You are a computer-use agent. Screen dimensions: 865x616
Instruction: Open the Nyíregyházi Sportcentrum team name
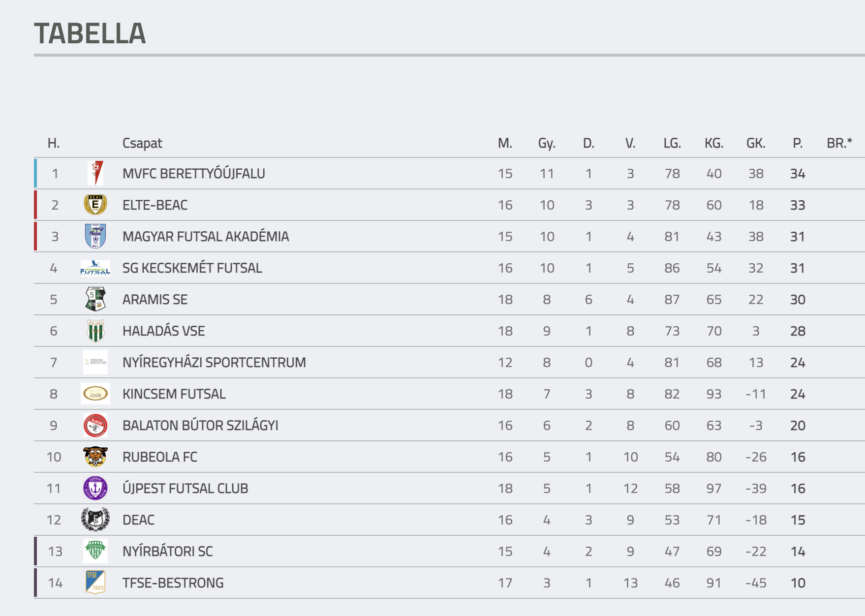(214, 363)
